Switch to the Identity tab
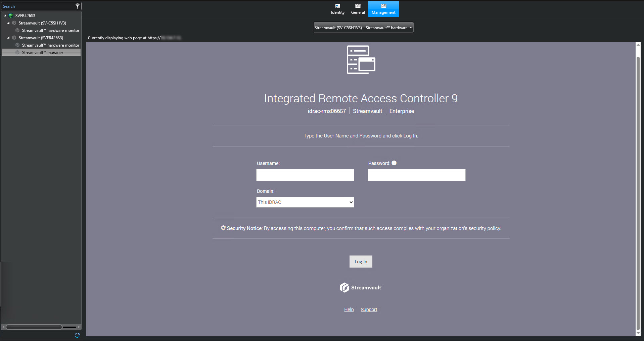644x341 pixels. pyautogui.click(x=337, y=9)
